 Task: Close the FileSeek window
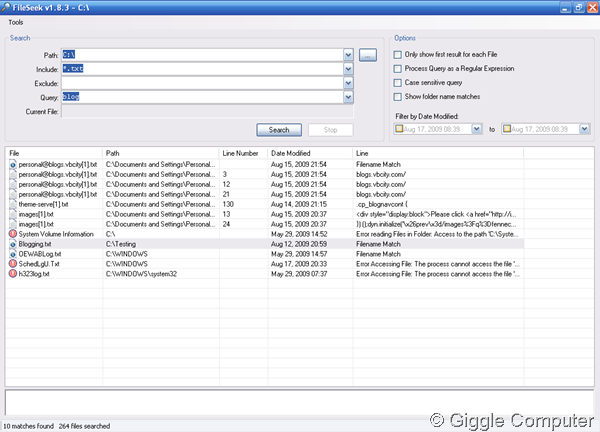click(x=593, y=7)
